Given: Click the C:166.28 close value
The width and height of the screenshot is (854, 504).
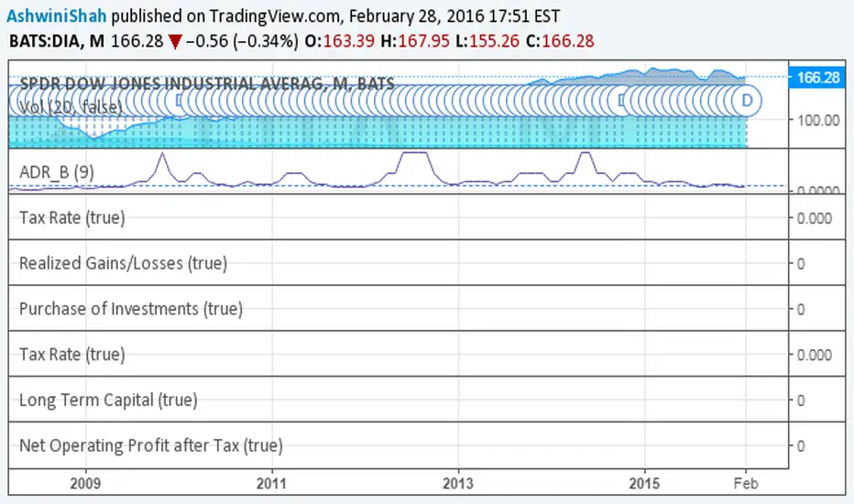Looking at the screenshot, I should [560, 41].
